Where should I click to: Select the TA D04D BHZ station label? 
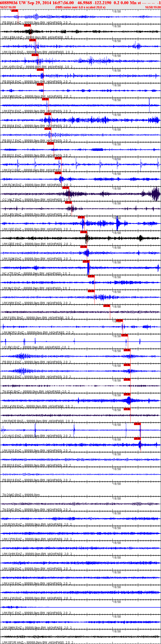tap(21, 494)
